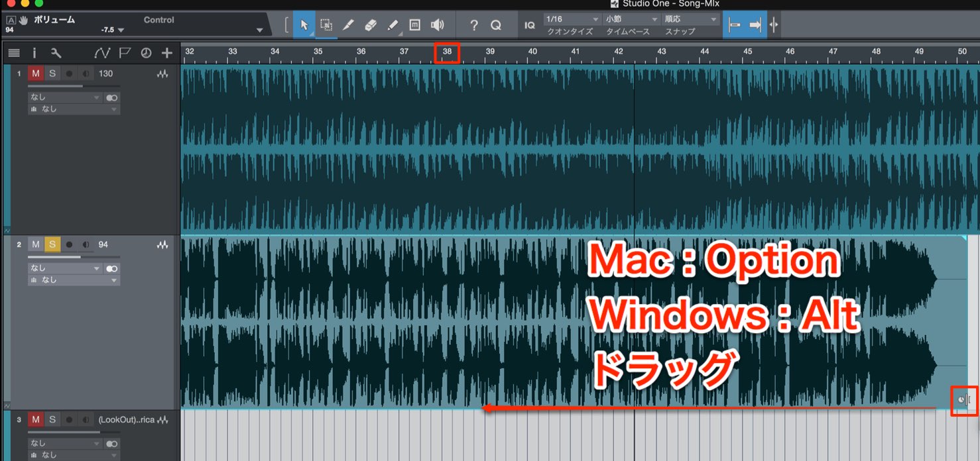Image resolution: width=980 pixels, height=461 pixels.
Task: Arm record on track 2
Action: [x=69, y=245]
